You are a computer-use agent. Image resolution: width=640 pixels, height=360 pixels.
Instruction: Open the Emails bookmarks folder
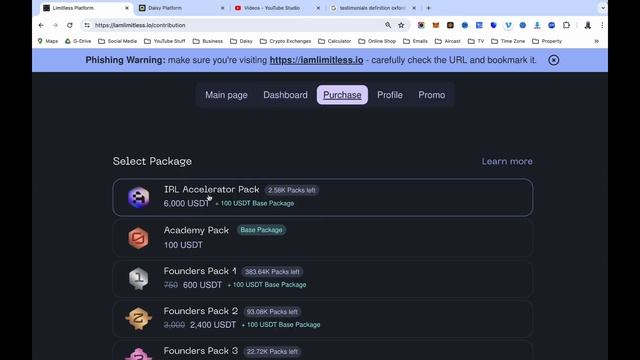click(416, 41)
